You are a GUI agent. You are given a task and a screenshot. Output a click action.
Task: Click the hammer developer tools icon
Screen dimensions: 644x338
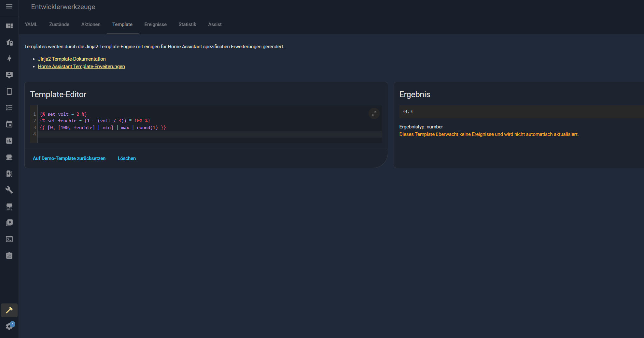point(9,310)
